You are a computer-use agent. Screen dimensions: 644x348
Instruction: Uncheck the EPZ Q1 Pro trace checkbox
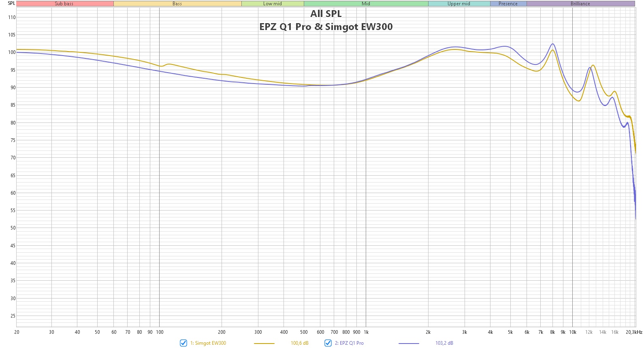328,343
